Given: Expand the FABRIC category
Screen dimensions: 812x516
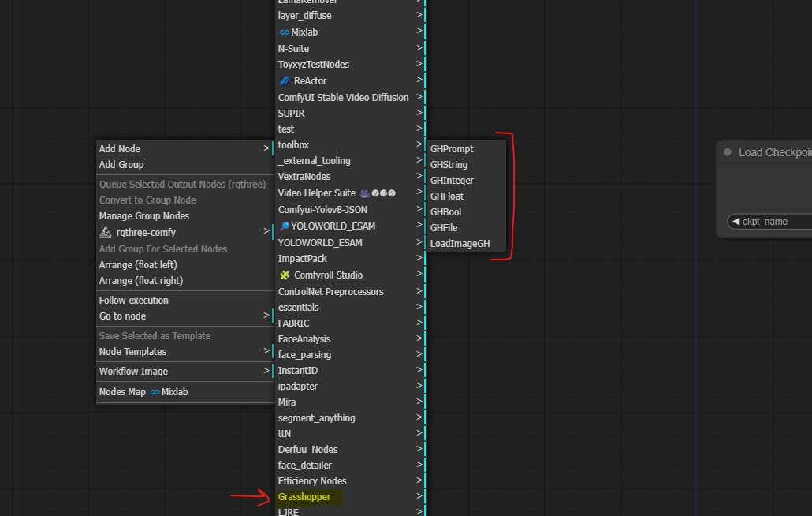Looking at the screenshot, I should tap(350, 323).
